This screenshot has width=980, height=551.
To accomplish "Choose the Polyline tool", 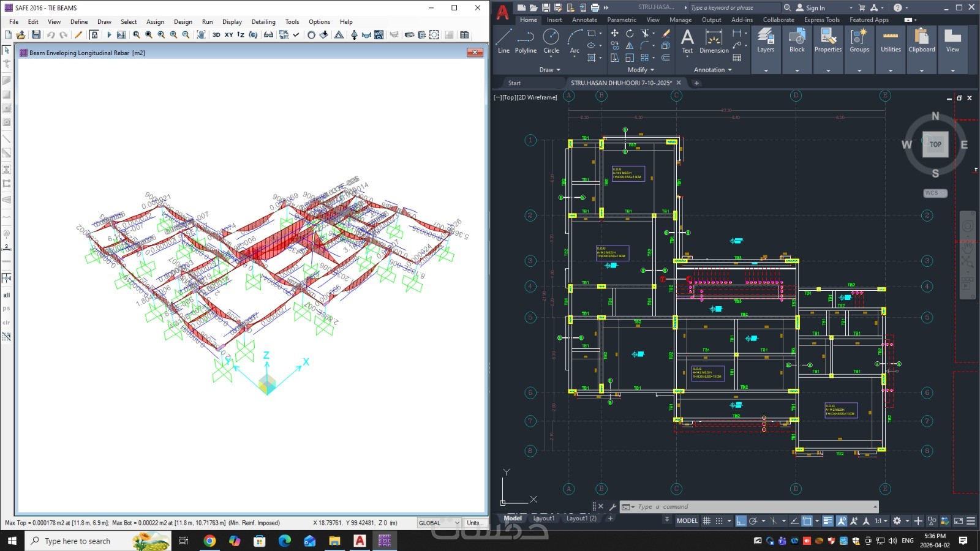I will point(526,41).
